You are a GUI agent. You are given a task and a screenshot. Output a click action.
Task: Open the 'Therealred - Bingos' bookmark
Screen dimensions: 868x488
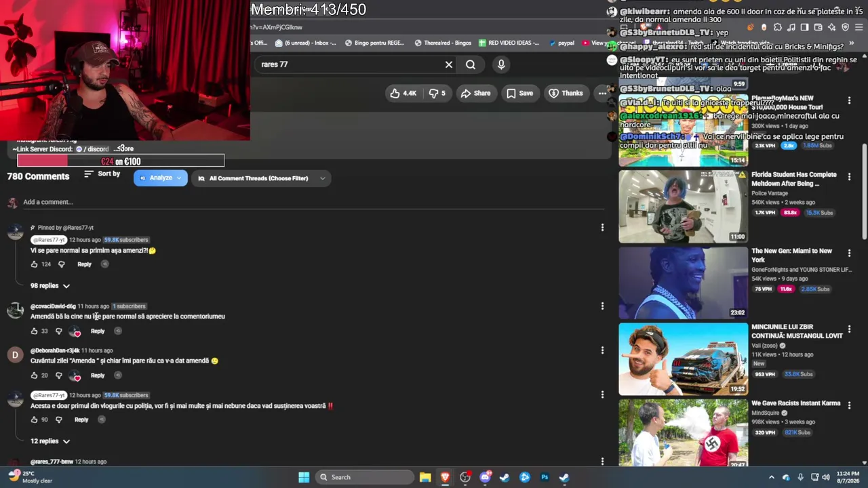[x=442, y=43]
